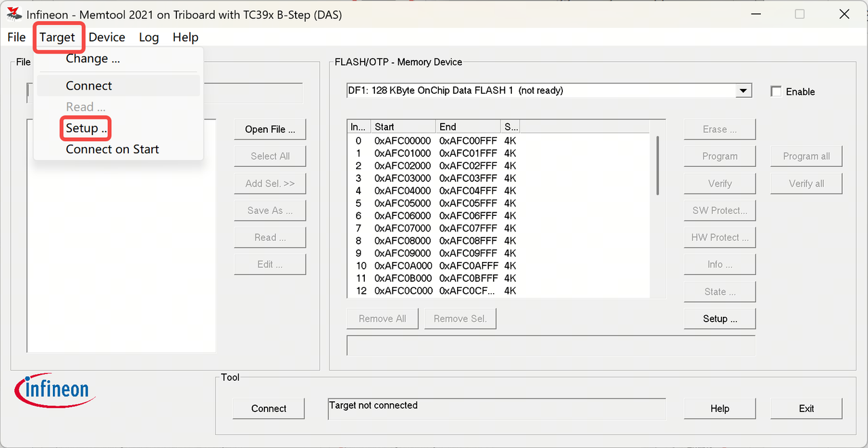Screen dimensions: 868x448
Task: Open the Help menu
Action: [185, 37]
